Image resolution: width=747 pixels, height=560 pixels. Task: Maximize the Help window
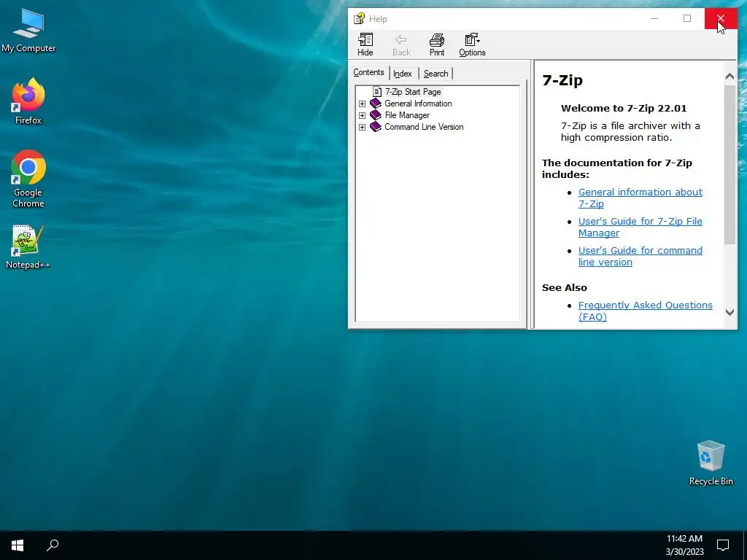click(687, 18)
